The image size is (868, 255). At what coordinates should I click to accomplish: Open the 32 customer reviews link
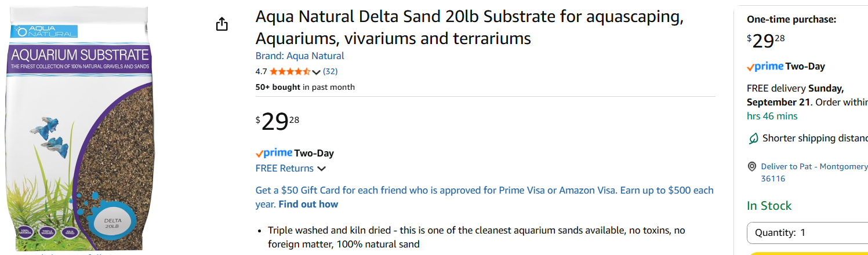coord(330,72)
